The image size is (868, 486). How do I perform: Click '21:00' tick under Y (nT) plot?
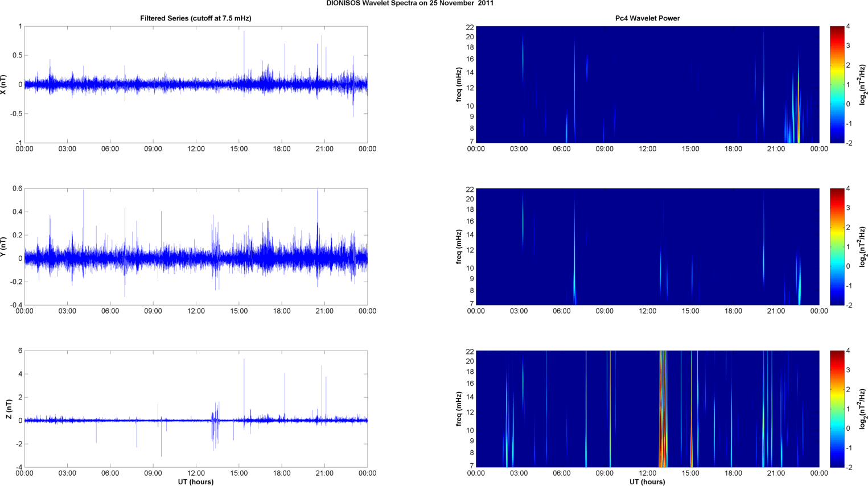[x=324, y=311]
